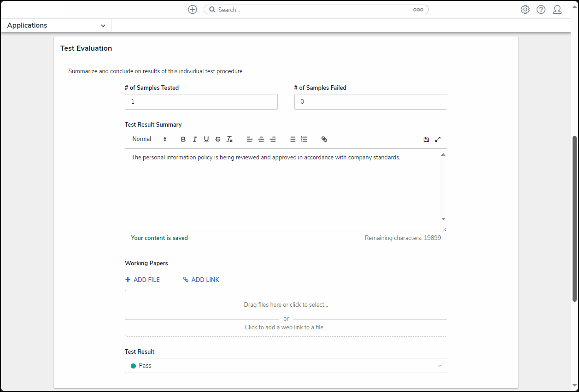This screenshot has height=392, width=579.
Task: Create a numbered list
Action: (x=304, y=139)
